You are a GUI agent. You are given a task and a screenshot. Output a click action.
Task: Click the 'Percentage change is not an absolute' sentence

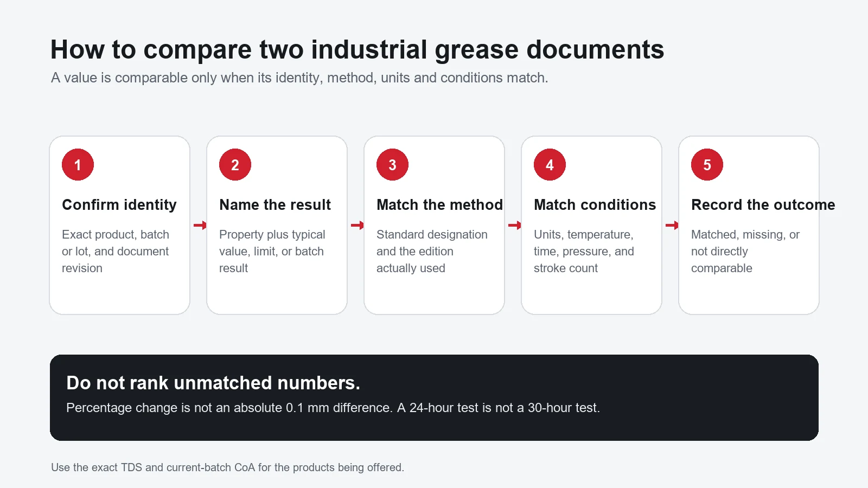click(x=333, y=408)
